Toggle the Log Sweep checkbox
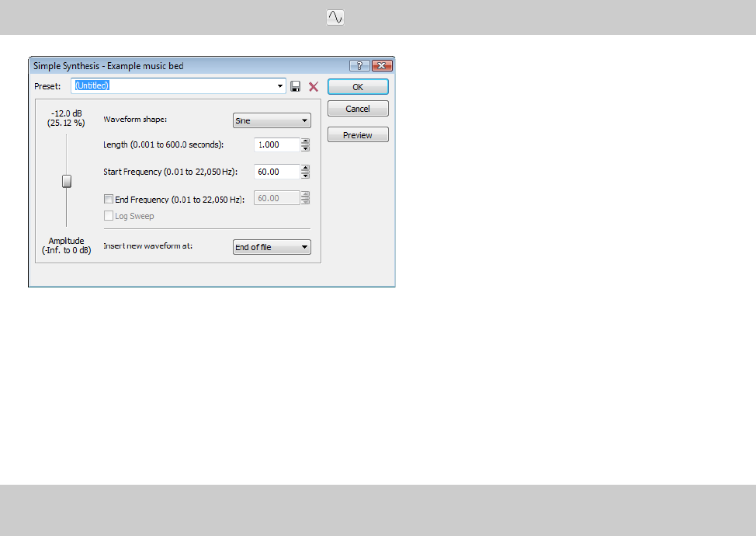Screen dimensions: 756x536 click(x=109, y=216)
